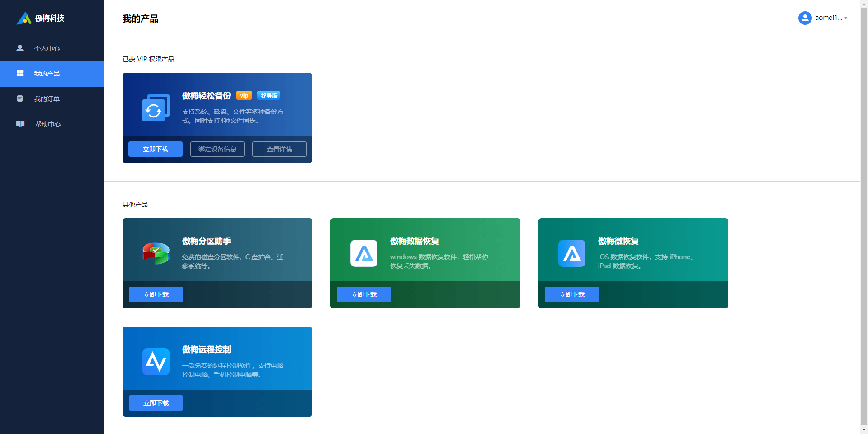Image resolution: width=868 pixels, height=434 pixels.
Task: Click the user avatar icon
Action: (805, 18)
